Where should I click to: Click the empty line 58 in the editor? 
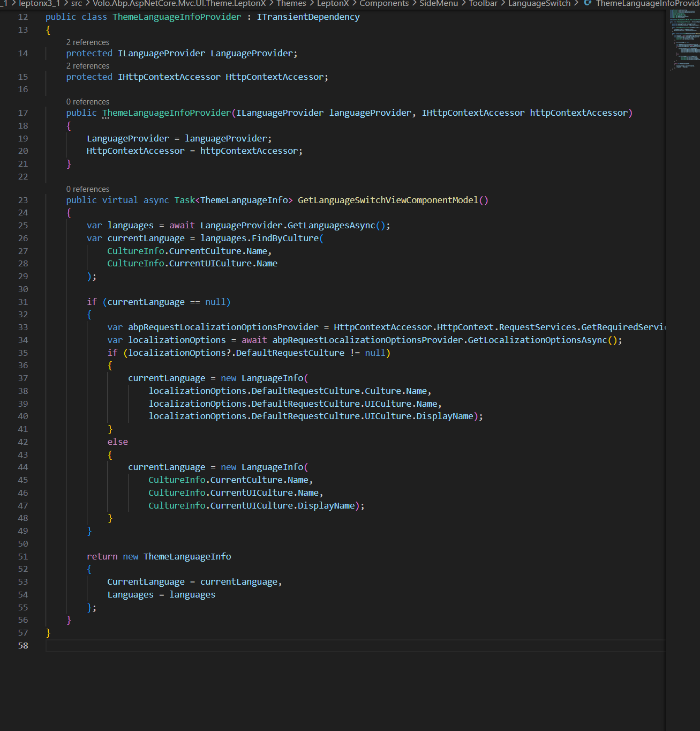[321, 646]
